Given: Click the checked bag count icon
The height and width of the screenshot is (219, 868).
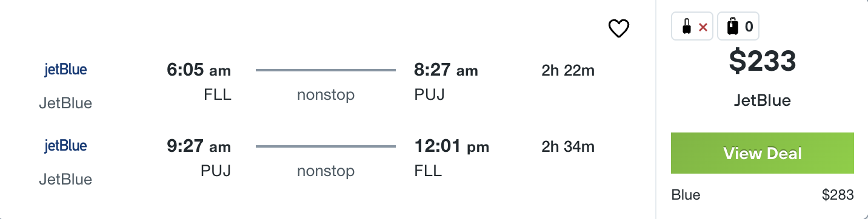Looking at the screenshot, I should pyautogui.click(x=738, y=27).
